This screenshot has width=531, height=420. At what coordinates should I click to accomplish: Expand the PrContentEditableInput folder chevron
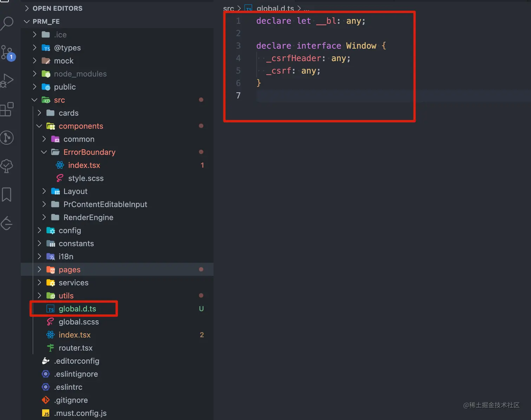44,204
